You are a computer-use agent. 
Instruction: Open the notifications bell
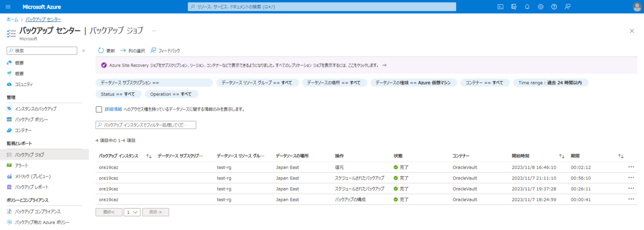point(527,7)
